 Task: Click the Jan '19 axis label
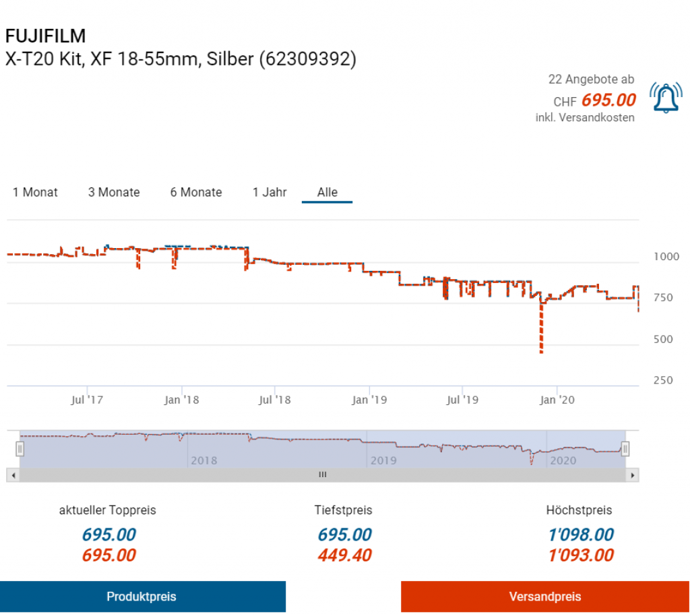point(369,400)
